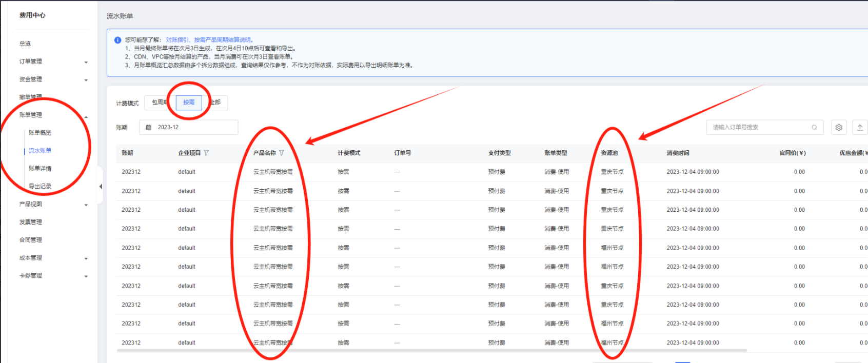Click the horizontal scrollbar below the table
868x363 pixels.
(x=431, y=351)
